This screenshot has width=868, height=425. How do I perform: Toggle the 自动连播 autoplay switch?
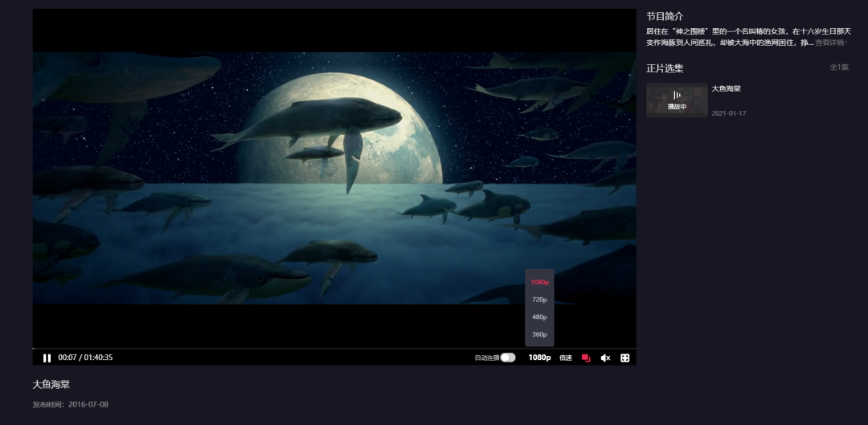click(508, 358)
